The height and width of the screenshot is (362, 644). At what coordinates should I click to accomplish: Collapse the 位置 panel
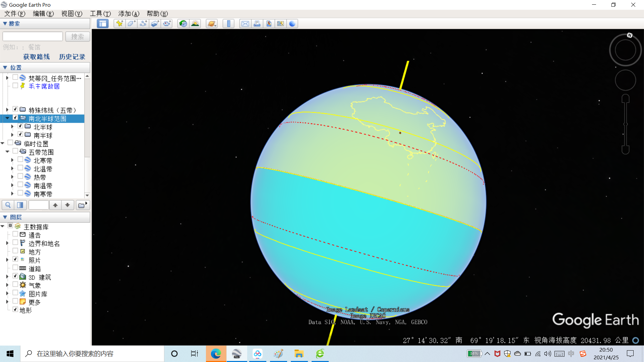click(5, 68)
